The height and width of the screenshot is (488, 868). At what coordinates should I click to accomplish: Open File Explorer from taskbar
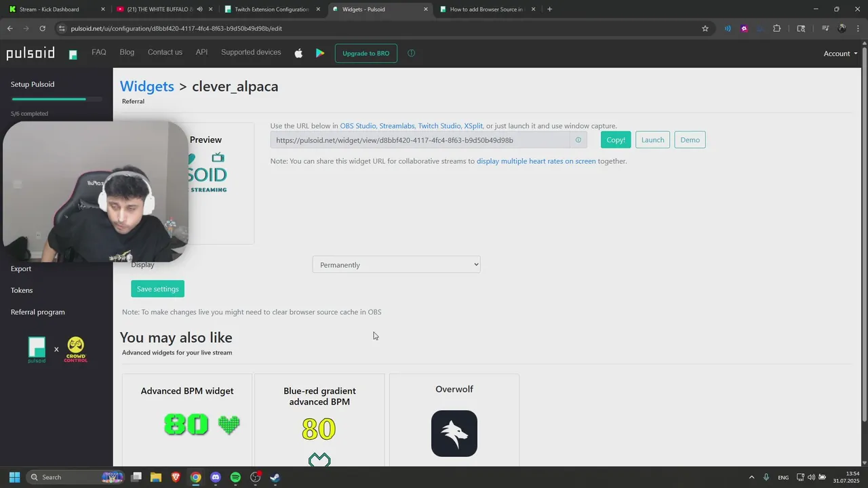(155, 477)
